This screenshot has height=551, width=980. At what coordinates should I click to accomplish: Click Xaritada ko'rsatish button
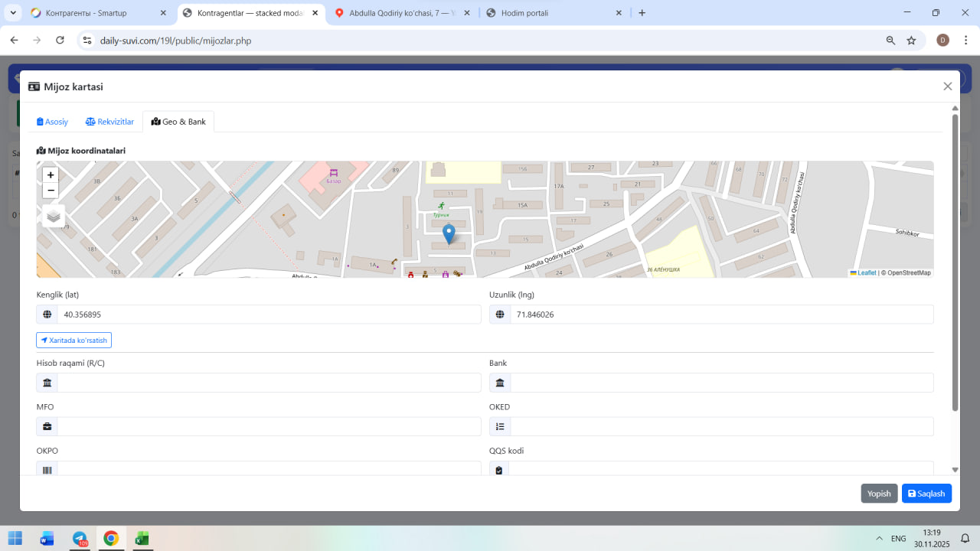74,340
